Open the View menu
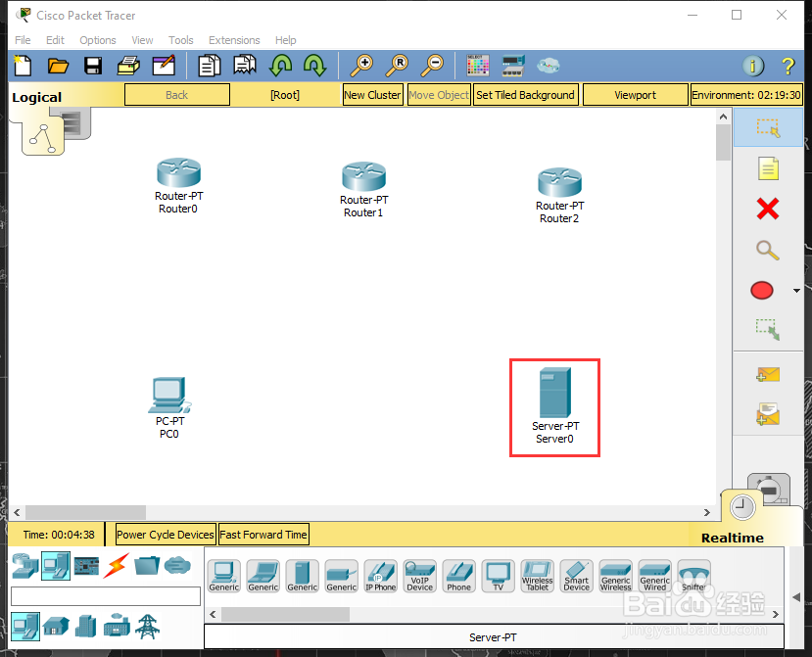Screen dimensions: 812x657 point(142,40)
